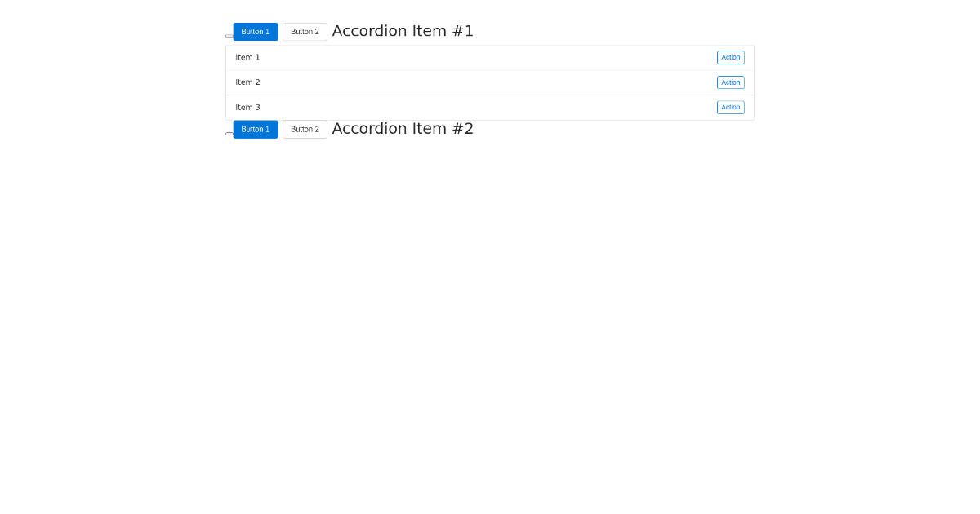Viewport: 980px width, 514px height.
Task: Activate the highlighted blue Button 1
Action: click(x=255, y=32)
